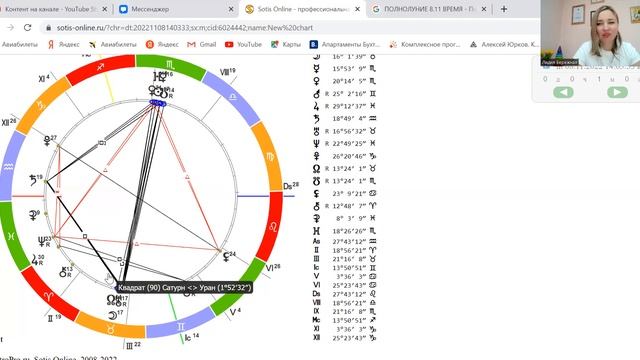Click the Leo sign on red segment

click(273, 227)
